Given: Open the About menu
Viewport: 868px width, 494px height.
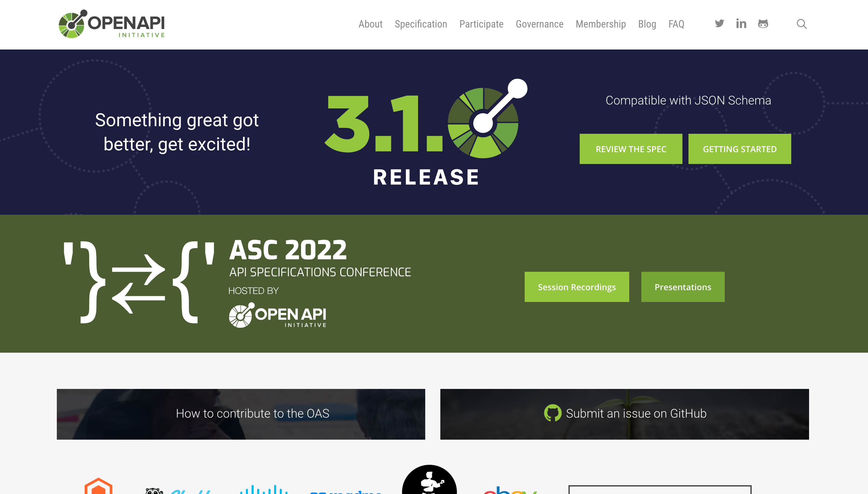Looking at the screenshot, I should [370, 24].
